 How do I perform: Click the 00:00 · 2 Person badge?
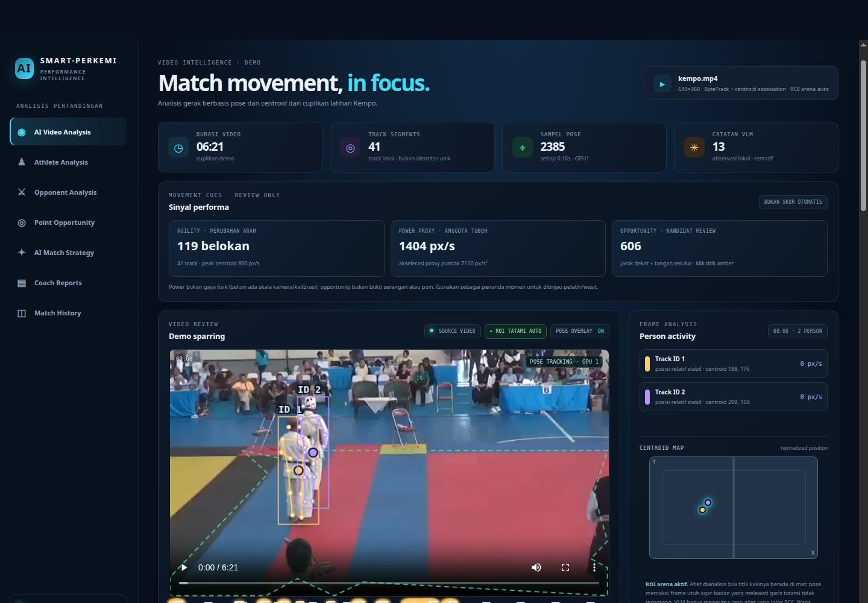click(797, 331)
